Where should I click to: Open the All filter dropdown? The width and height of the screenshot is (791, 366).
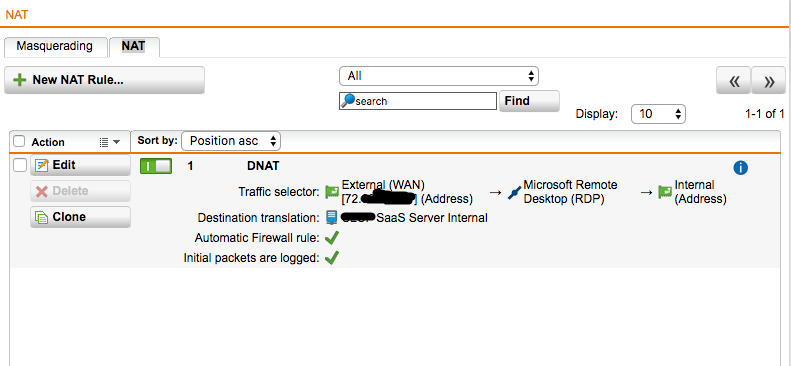point(439,76)
